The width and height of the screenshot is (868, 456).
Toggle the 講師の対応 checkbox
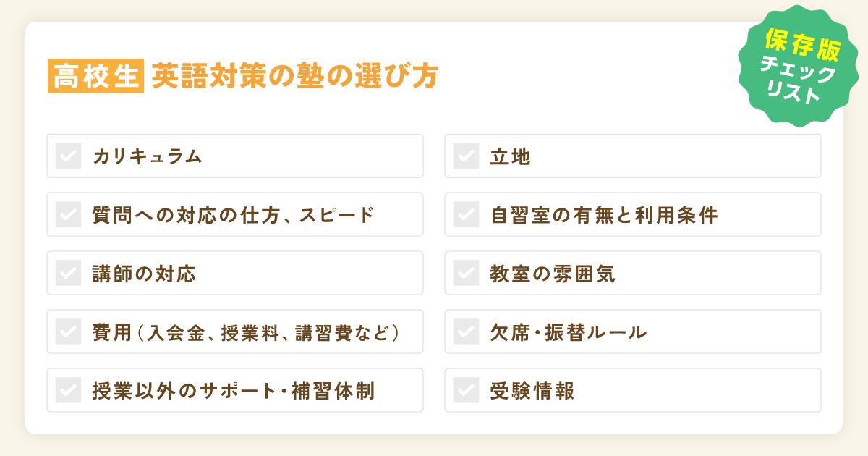point(68,273)
